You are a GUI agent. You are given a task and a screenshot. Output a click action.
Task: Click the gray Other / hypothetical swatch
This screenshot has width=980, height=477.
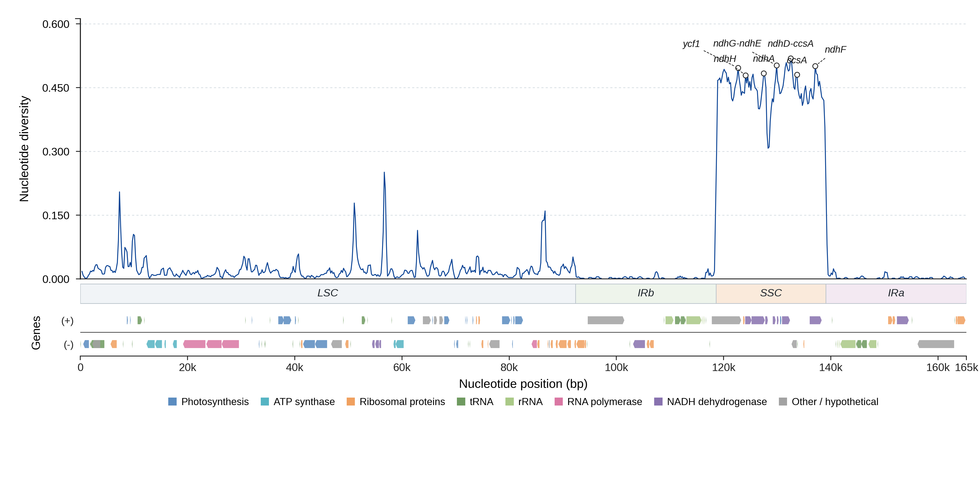(x=783, y=402)
